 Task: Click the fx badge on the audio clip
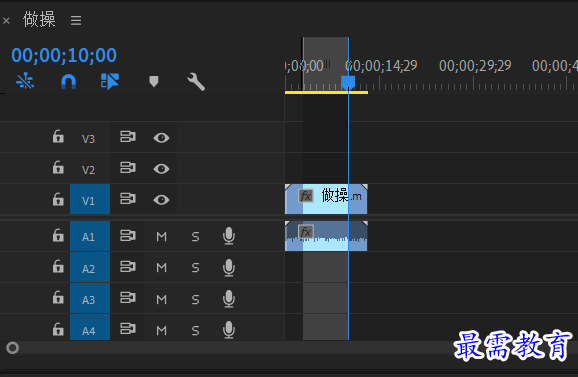click(306, 232)
